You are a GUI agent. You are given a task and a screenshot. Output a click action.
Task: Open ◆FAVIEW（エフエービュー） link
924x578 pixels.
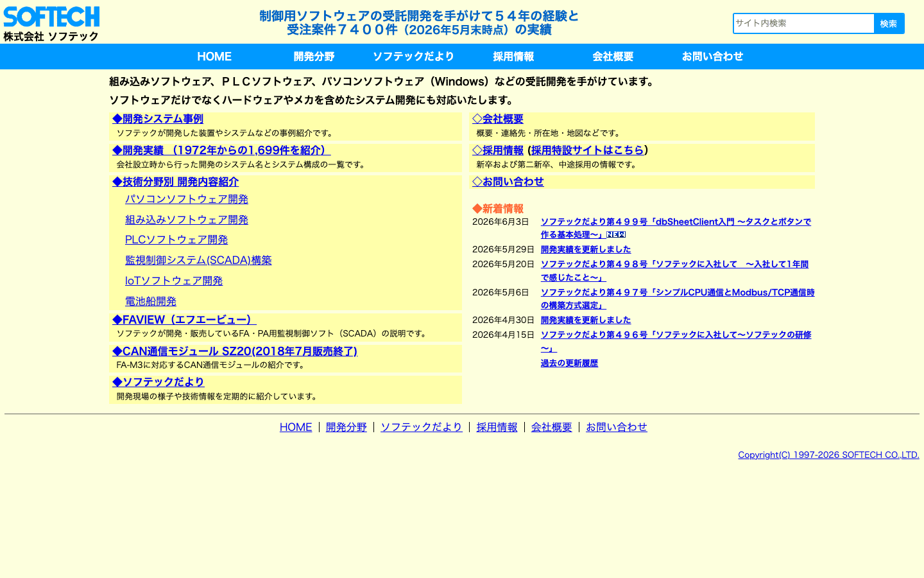click(184, 320)
